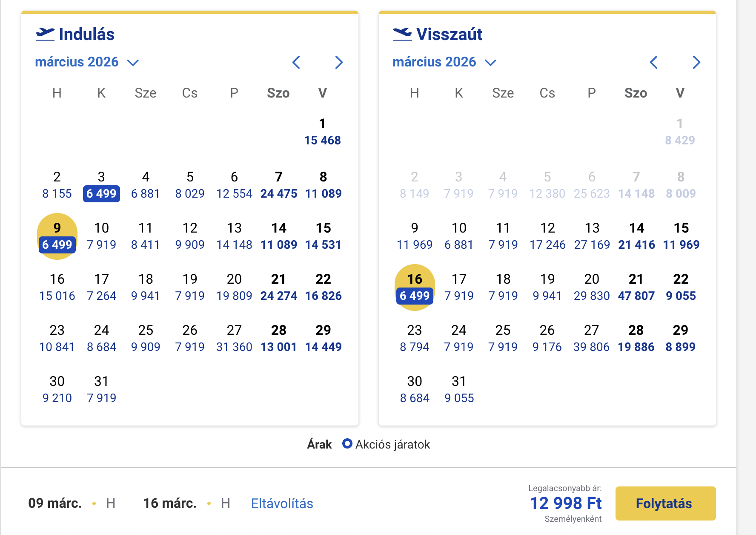This screenshot has width=756, height=535.
Task: Select return March 29 priced 8 899
Action: [680, 339]
